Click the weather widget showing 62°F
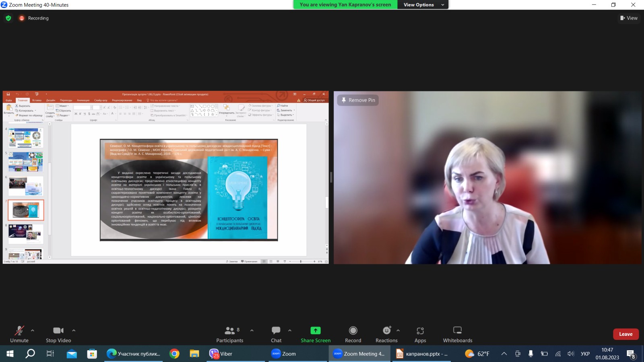 pyautogui.click(x=477, y=354)
